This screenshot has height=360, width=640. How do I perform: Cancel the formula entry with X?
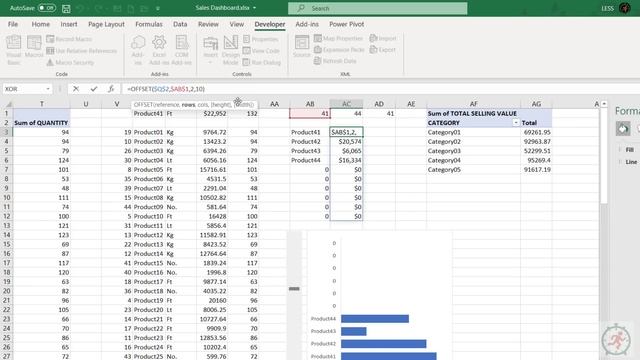click(76, 89)
